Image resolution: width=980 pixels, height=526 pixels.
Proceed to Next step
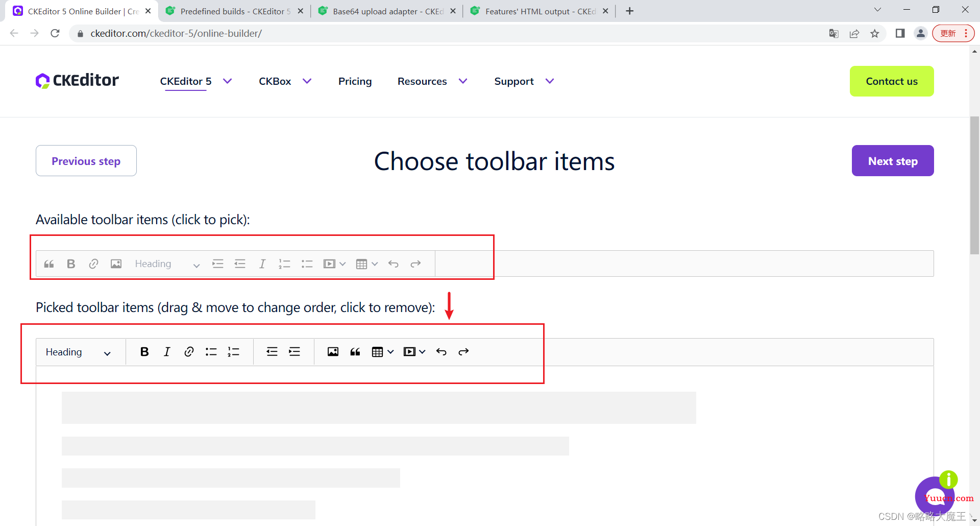coord(893,161)
